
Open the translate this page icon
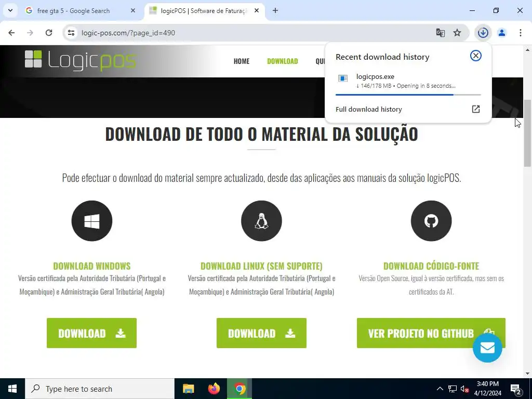coord(441,33)
